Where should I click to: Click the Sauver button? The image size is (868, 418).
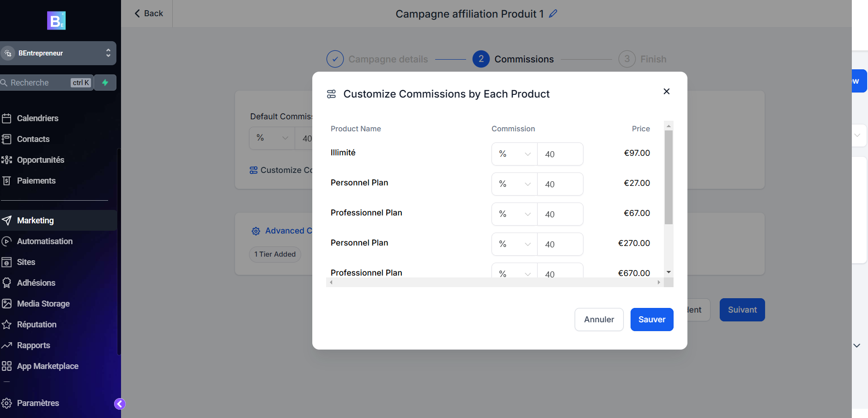652,320
